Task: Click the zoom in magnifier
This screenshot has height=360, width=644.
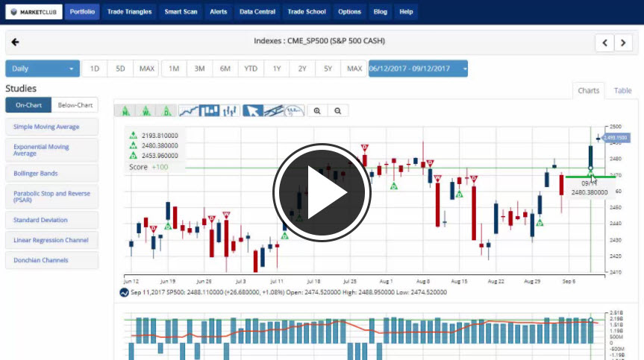Action: (x=318, y=111)
